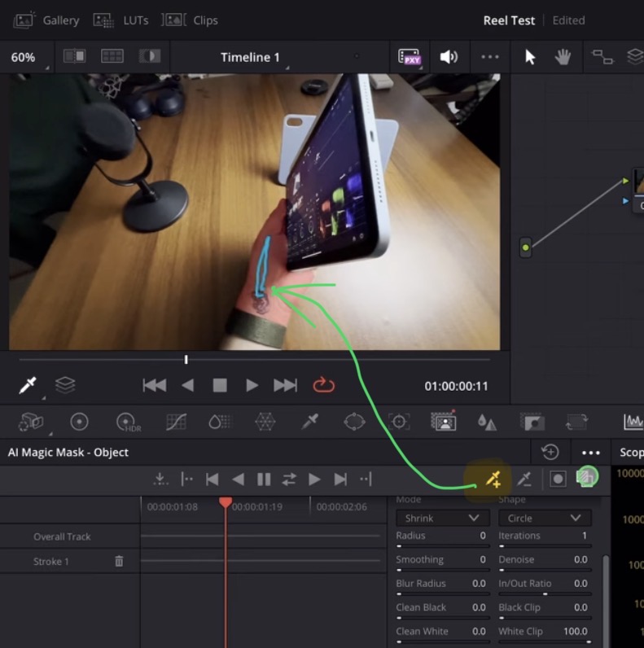Click the Timeline 1 name
The height and width of the screenshot is (648, 644).
click(250, 57)
